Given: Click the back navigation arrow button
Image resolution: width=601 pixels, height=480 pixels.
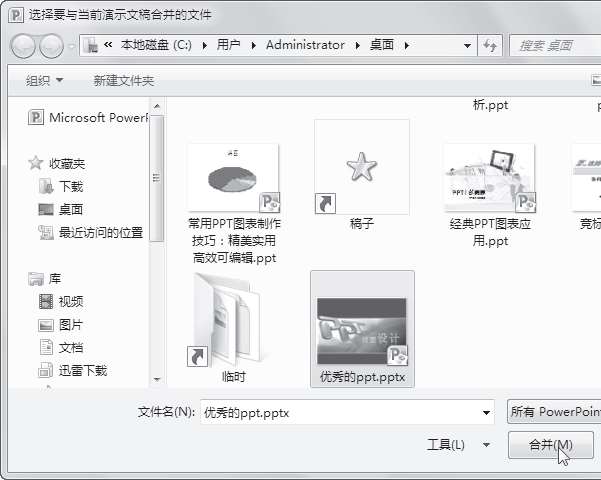Looking at the screenshot, I should point(25,45).
